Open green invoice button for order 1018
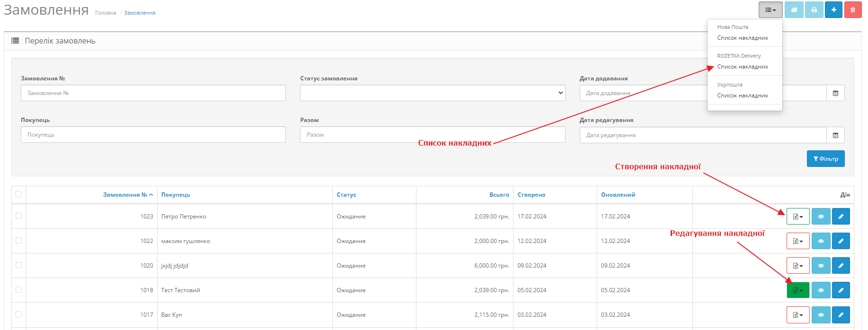 (x=798, y=290)
